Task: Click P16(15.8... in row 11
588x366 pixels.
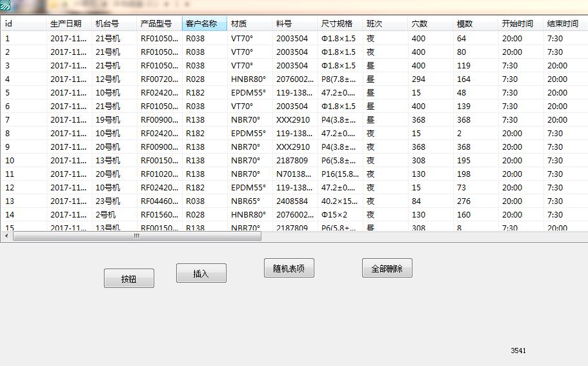Action: click(x=340, y=174)
